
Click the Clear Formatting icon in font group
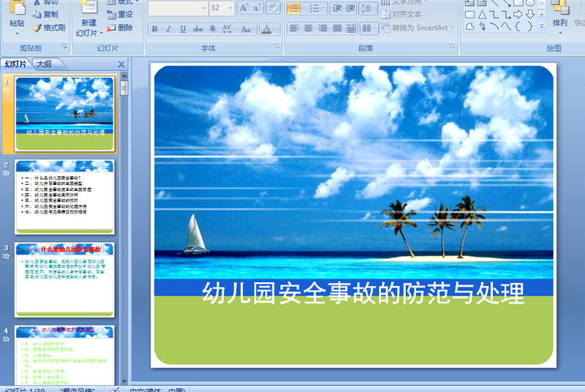click(x=272, y=8)
